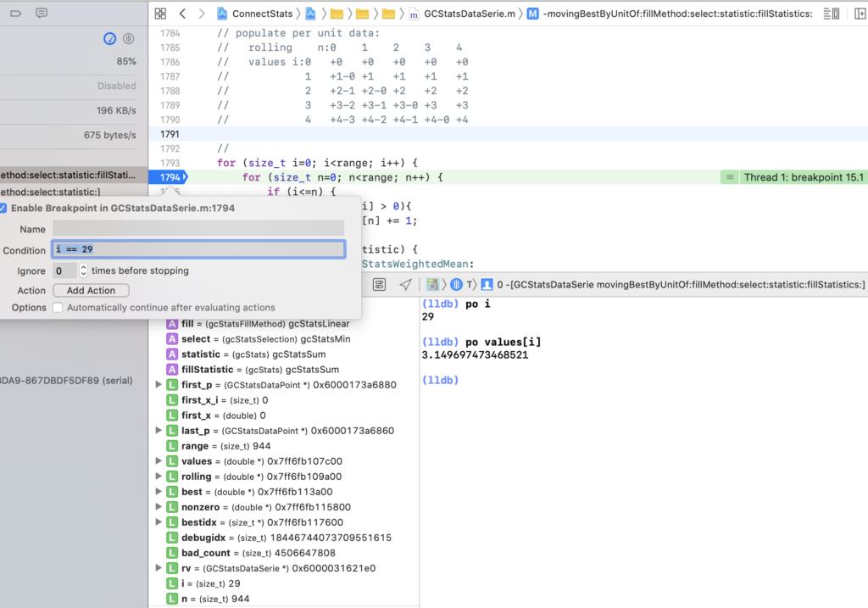Expand the rv GCStatsDataSerie variable
The image size is (868, 608).
[x=159, y=568]
